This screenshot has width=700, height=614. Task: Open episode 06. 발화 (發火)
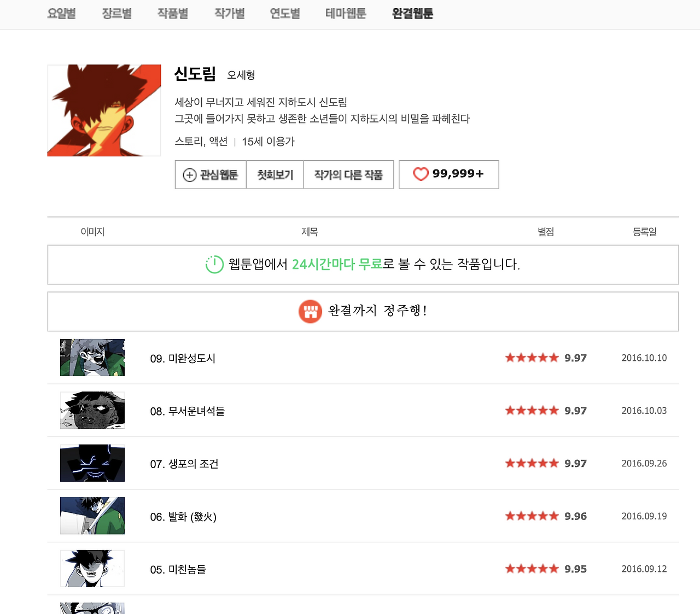point(183,517)
